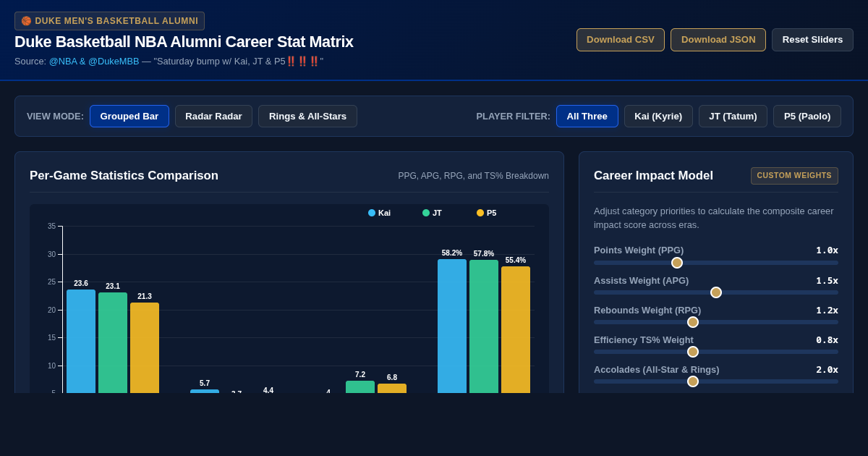This screenshot has height=456, width=868.
Task: Click the 'PPG, APG, RPG, and TS% Breakdown' subtitle
Action: coord(473,176)
